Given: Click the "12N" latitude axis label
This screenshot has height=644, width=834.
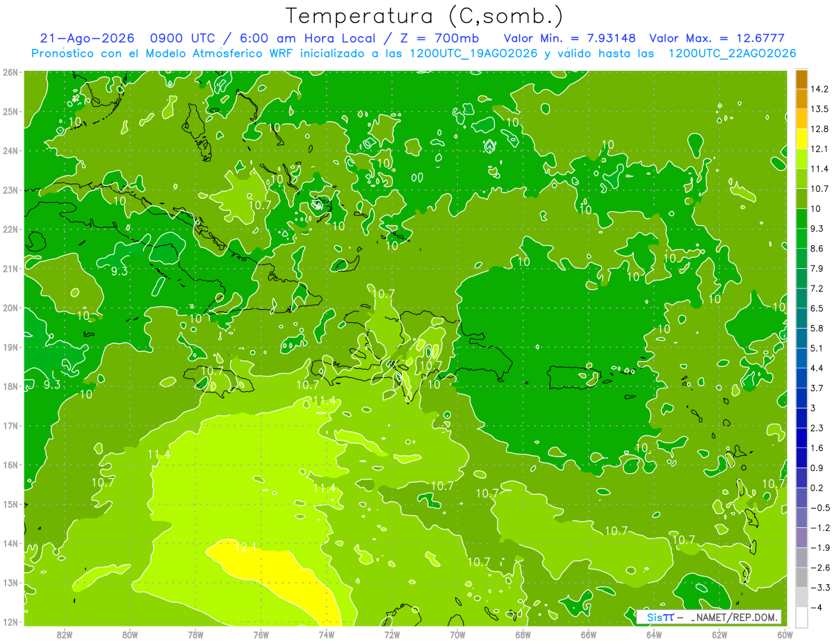Looking at the screenshot, I should click(x=10, y=622).
